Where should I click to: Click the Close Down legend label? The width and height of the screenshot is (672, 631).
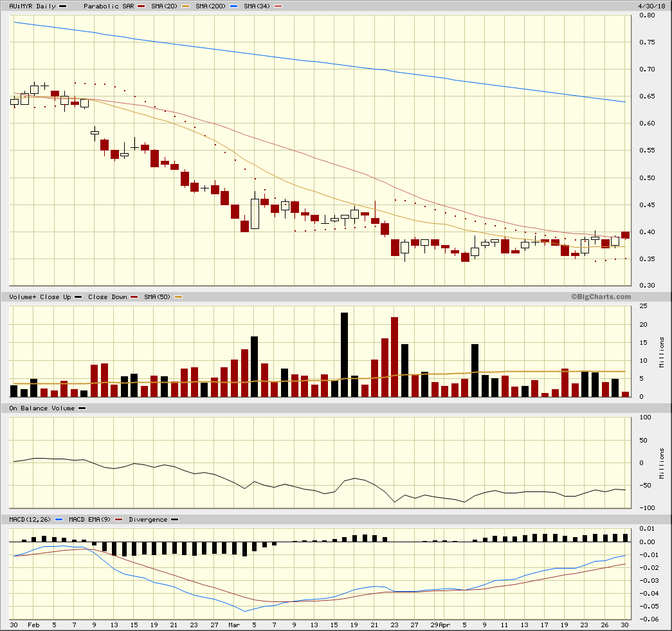pyautogui.click(x=107, y=297)
